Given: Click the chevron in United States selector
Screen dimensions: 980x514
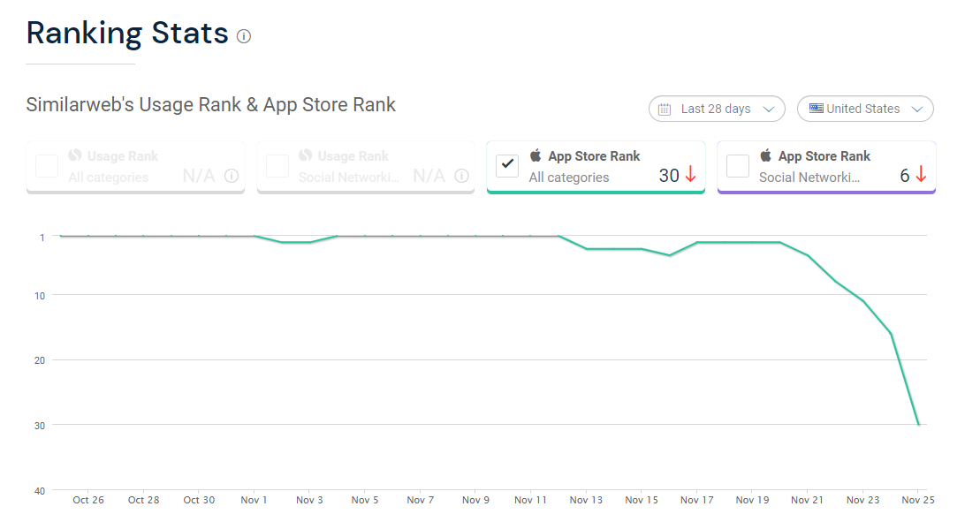Looking at the screenshot, I should pos(917,110).
